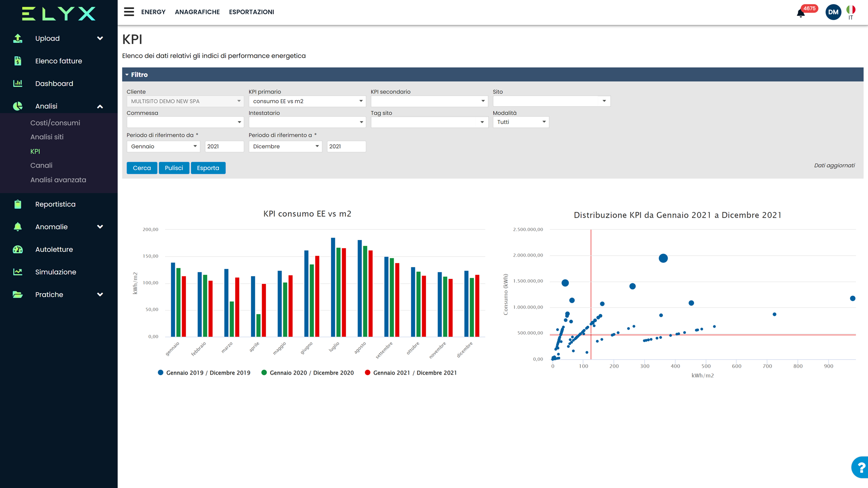Open the ANAGRAFICHE top menu
Image resolution: width=868 pixels, height=488 pixels.
[x=197, y=12]
